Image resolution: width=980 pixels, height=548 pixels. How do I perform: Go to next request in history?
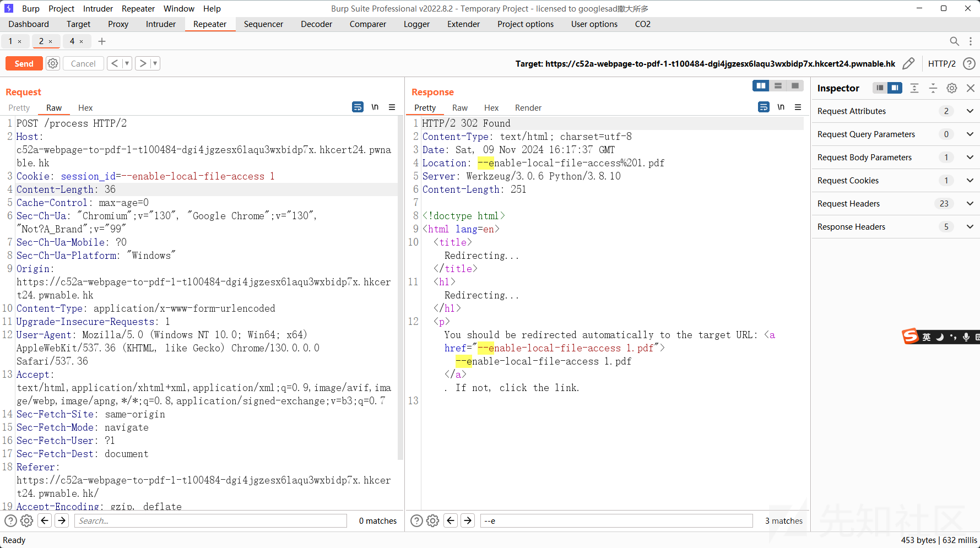[143, 63]
